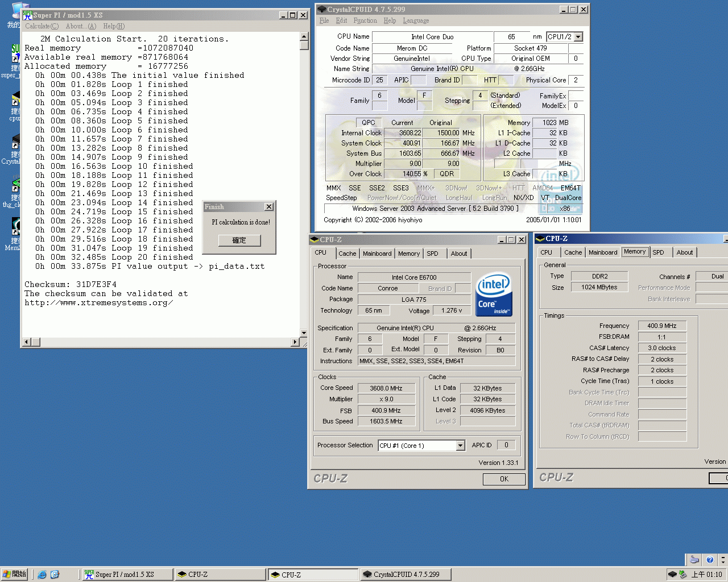
Task: Click Super PI vertical scrollbar up arrow
Action: pyautogui.click(x=304, y=36)
